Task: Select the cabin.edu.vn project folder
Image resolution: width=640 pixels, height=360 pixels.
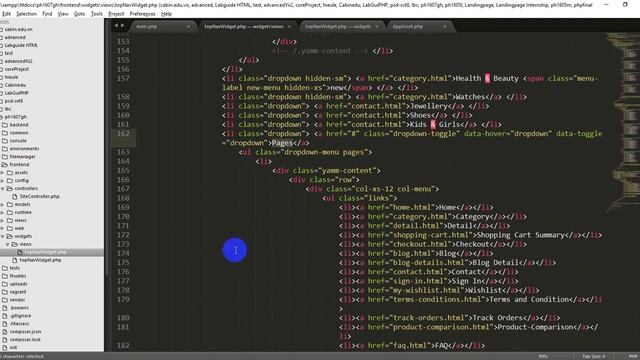Action: click(18, 29)
